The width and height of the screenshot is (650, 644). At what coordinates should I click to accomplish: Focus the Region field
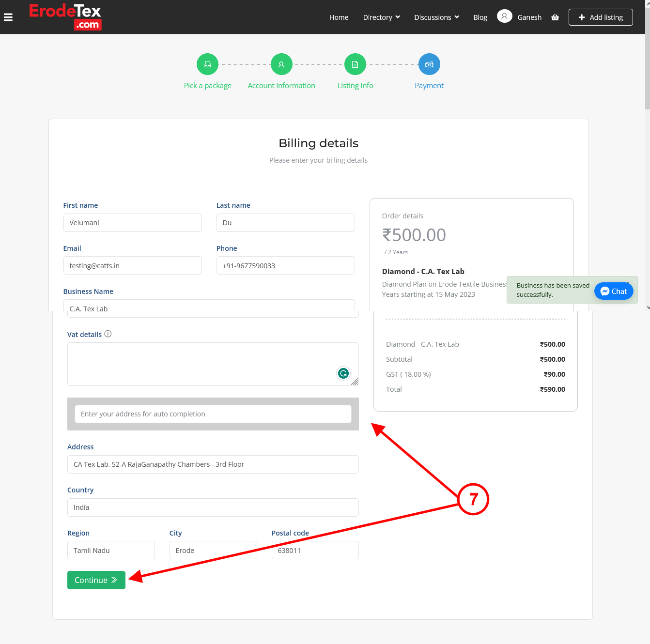pyautogui.click(x=111, y=550)
